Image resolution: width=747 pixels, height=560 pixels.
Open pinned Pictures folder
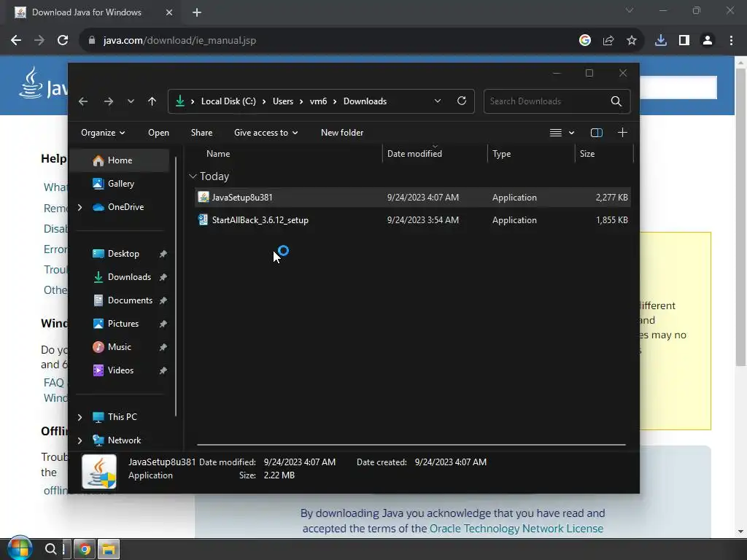pos(123,324)
